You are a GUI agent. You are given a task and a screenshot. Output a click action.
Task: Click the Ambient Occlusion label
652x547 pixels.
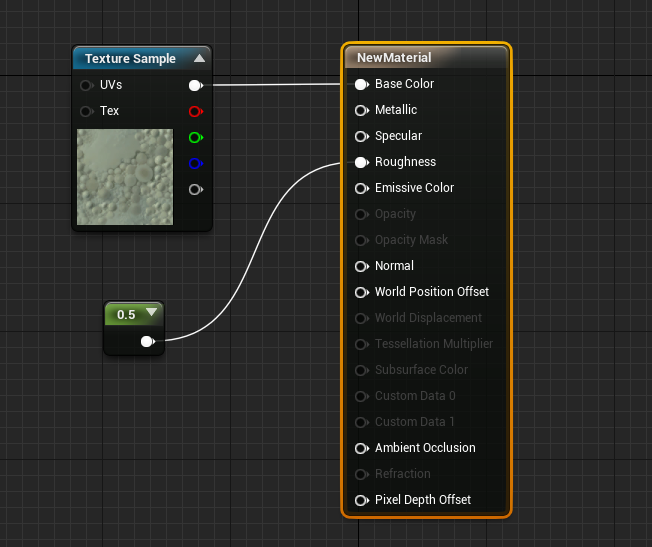425,448
